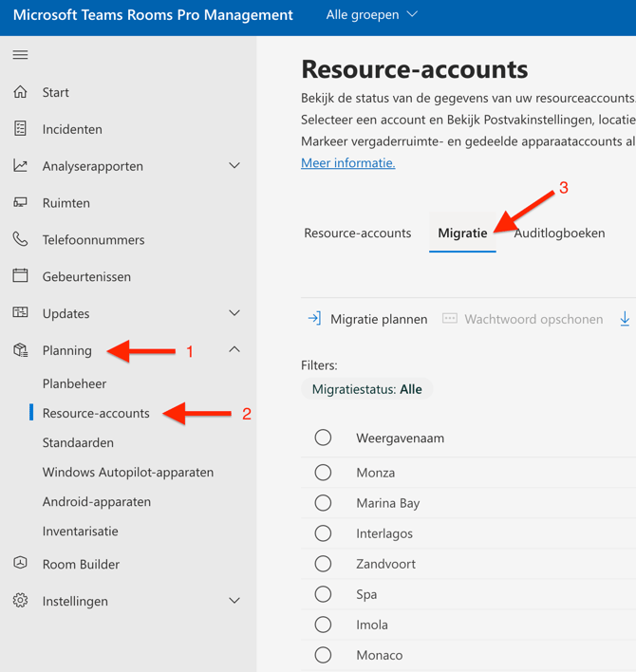Open Planbeheer in the sidebar
This screenshot has width=636, height=672.
pos(75,383)
